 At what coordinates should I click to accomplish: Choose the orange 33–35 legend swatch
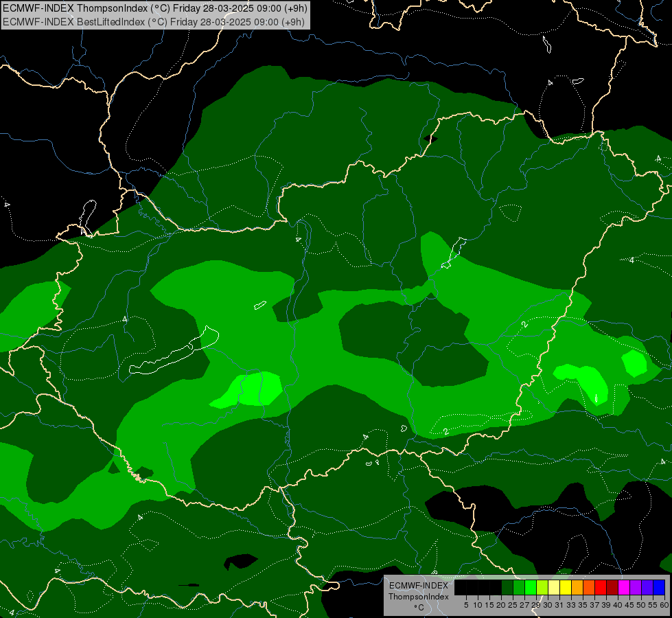click(x=577, y=587)
